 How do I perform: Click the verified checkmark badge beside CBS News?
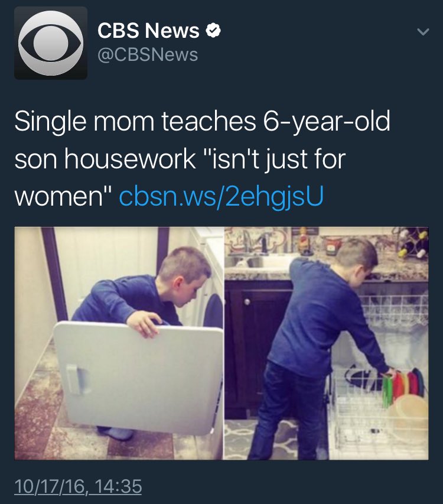point(213,31)
